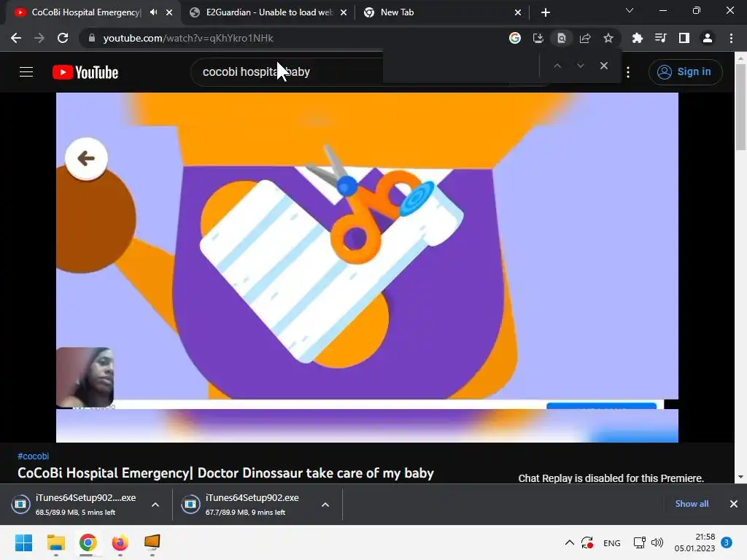Viewport: 747px width, 560px height.
Task: Switch to the New Tab tab
Action: click(443, 12)
